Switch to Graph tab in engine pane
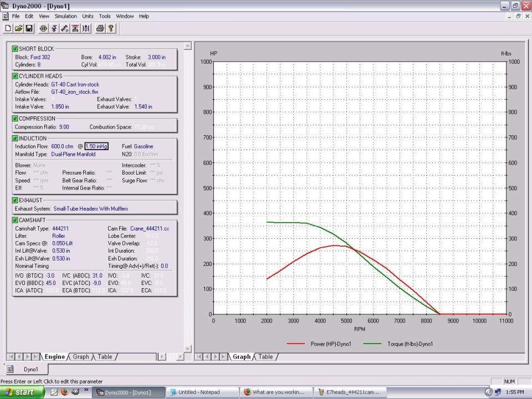The image size is (532, 399). pos(81,356)
